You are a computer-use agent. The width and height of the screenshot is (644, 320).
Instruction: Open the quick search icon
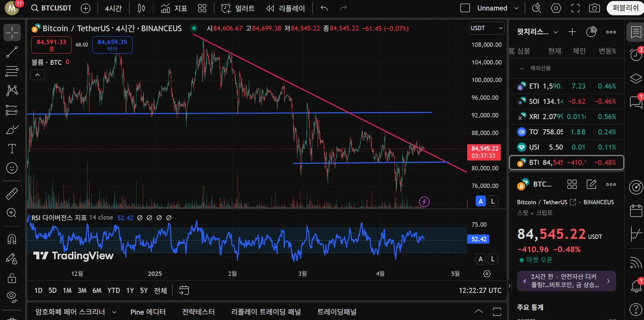pyautogui.click(x=536, y=8)
